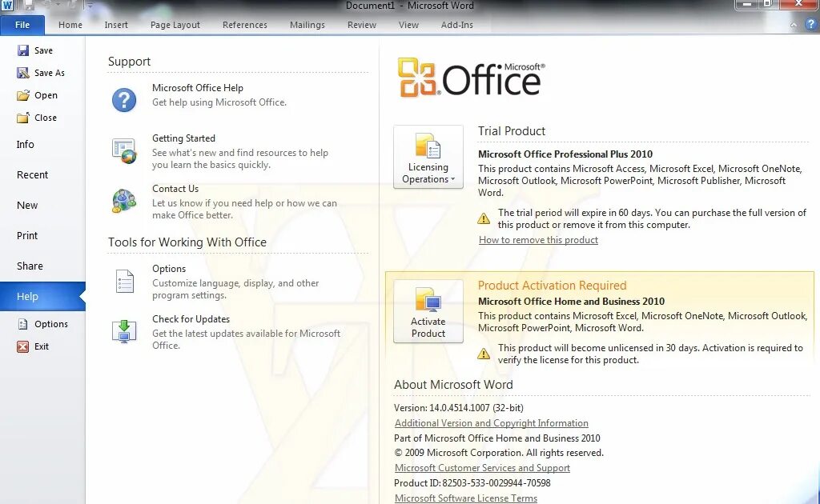Click How to remove this product link
The image size is (820, 504).
tap(538, 240)
